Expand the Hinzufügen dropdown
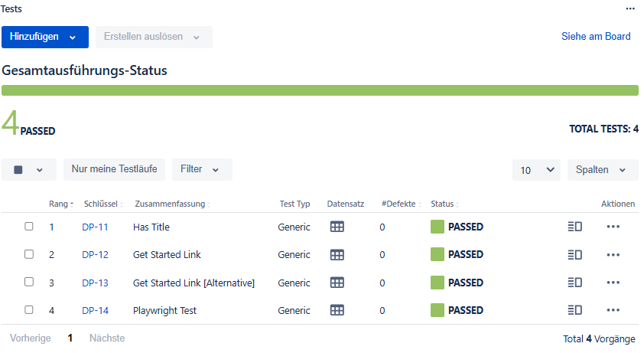The image size is (644, 353). 44,37
